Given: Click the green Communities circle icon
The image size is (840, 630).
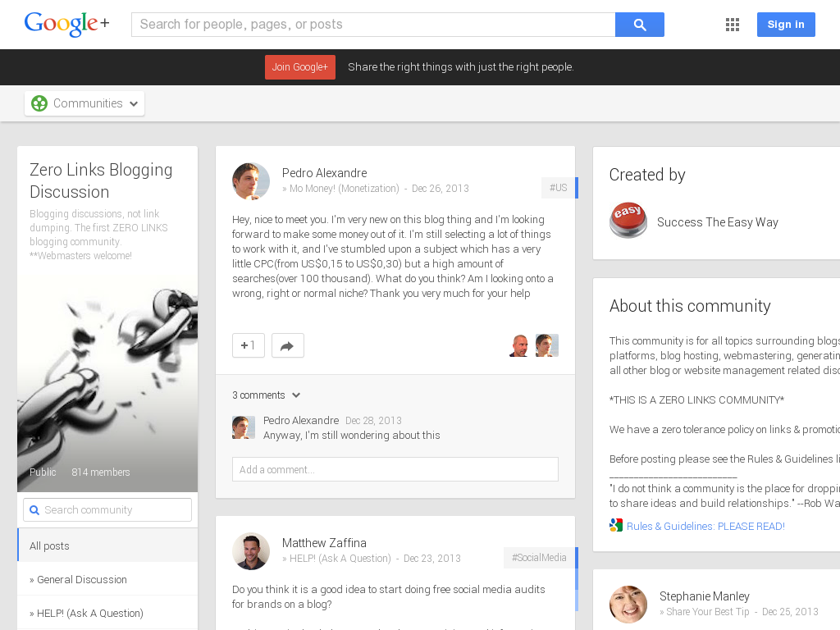Looking at the screenshot, I should point(39,103).
